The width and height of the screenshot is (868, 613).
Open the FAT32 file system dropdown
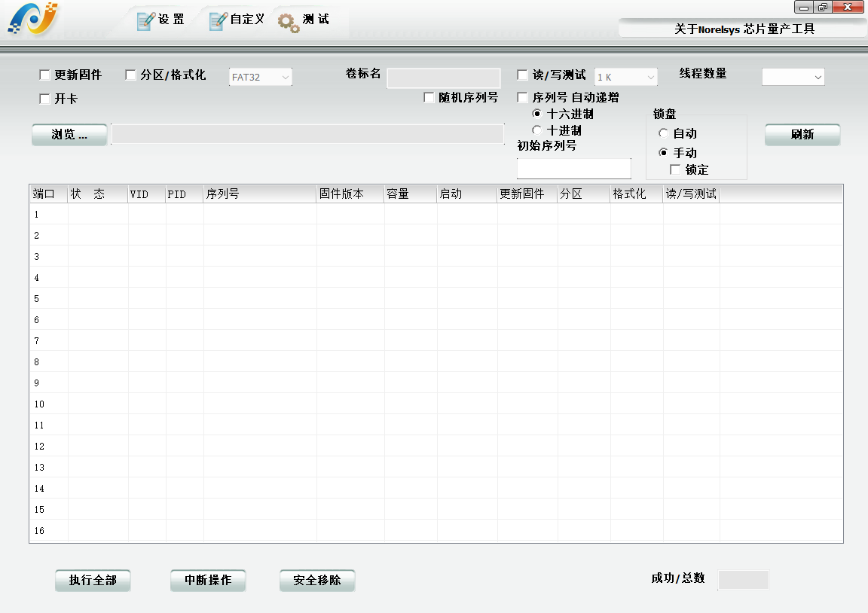point(261,77)
